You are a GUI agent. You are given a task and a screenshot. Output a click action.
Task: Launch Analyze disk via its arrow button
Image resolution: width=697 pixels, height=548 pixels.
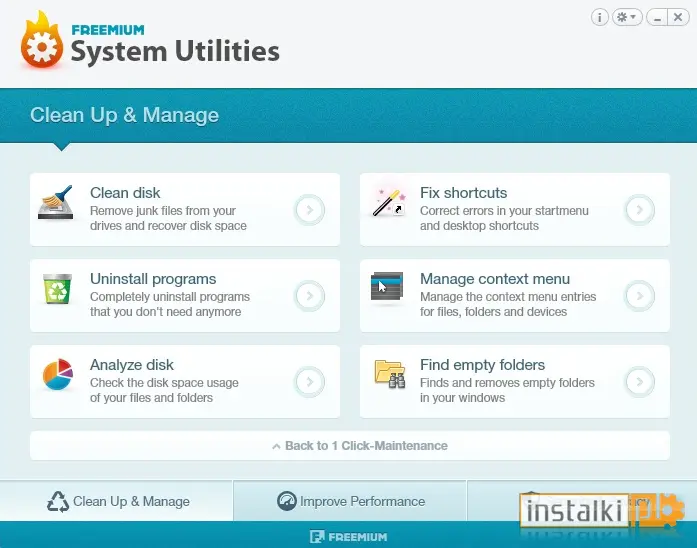[309, 381]
